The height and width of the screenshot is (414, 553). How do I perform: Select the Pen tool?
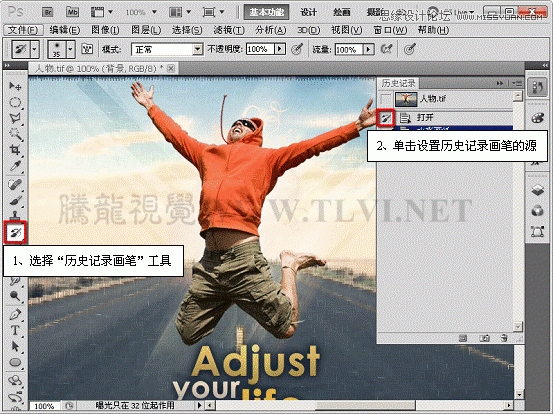point(15,314)
